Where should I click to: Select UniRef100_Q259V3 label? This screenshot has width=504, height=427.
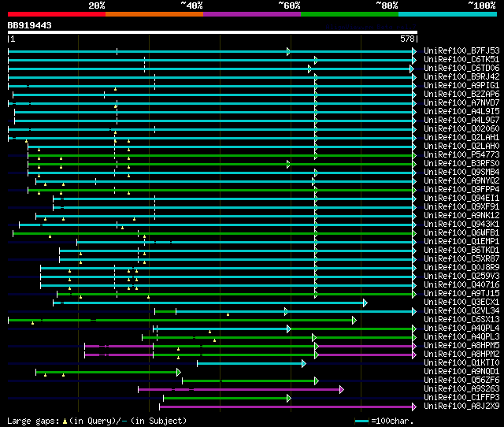tap(461, 277)
